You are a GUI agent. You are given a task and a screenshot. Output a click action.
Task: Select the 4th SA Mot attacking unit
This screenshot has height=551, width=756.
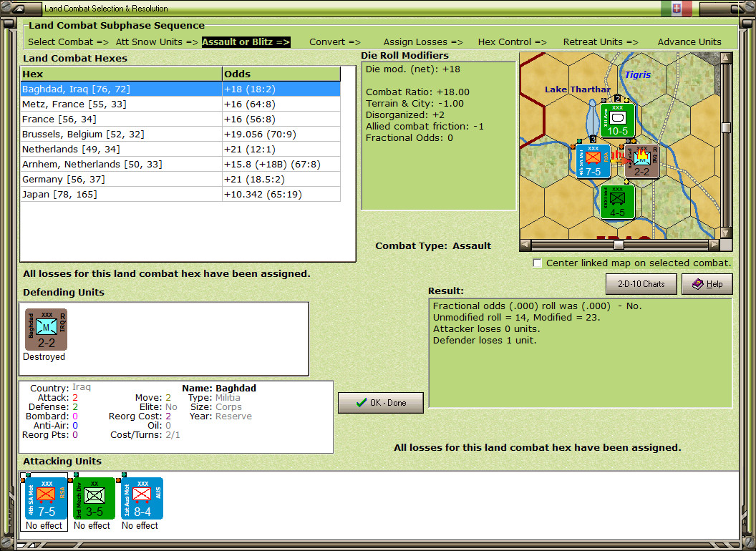(x=47, y=499)
